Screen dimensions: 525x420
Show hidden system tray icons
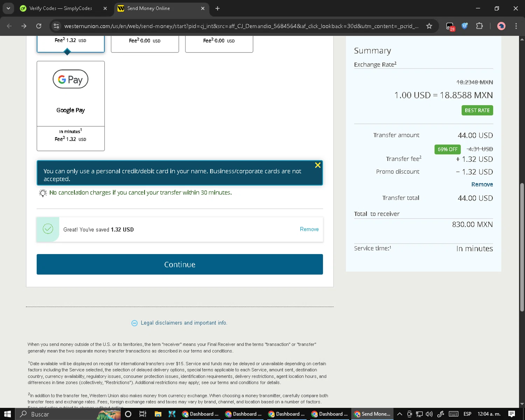[399, 414]
